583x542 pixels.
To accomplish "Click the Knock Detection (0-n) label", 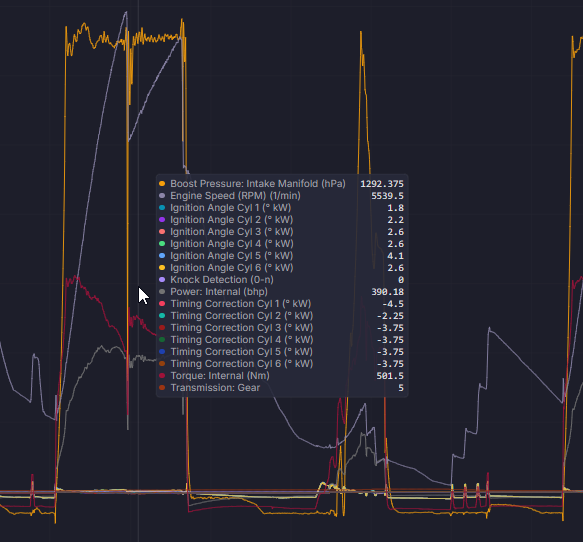I will click(222, 280).
